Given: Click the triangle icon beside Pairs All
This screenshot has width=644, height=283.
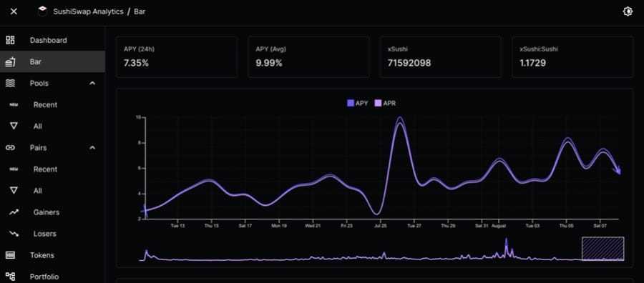Looking at the screenshot, I should pos(14,191).
